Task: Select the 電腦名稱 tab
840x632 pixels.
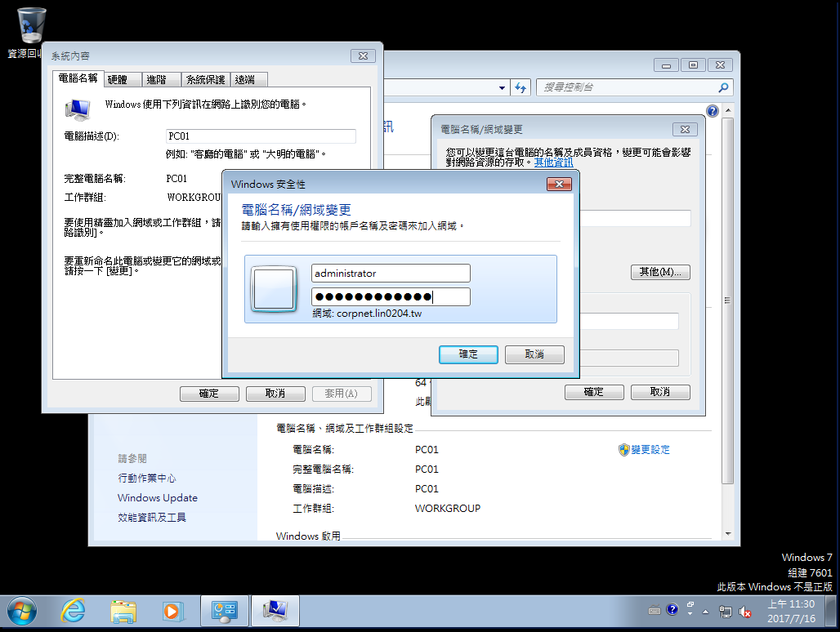Action: (78, 78)
